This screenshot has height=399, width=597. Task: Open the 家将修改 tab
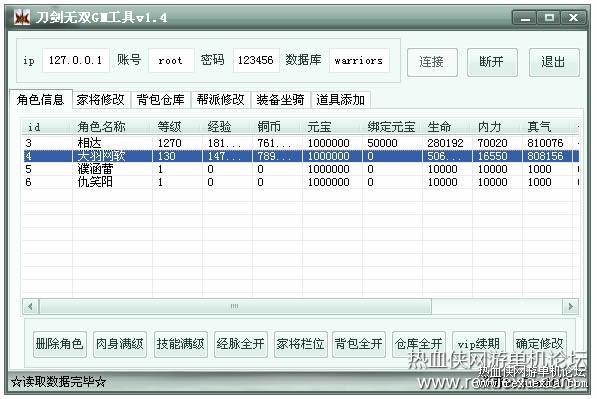pos(101,100)
